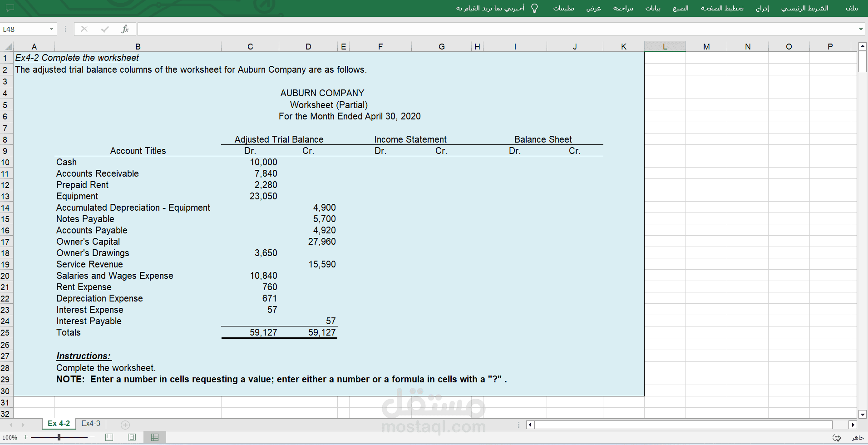Switch to Page Break Preview icon
Image resolution: width=868 pixels, height=445 pixels.
coord(109,437)
